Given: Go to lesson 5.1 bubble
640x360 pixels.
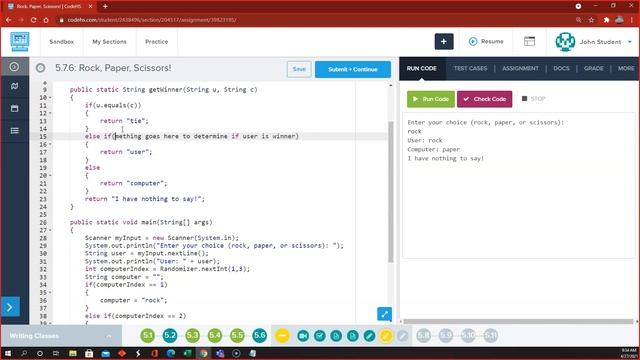Looking at the screenshot, I should coord(148,336).
